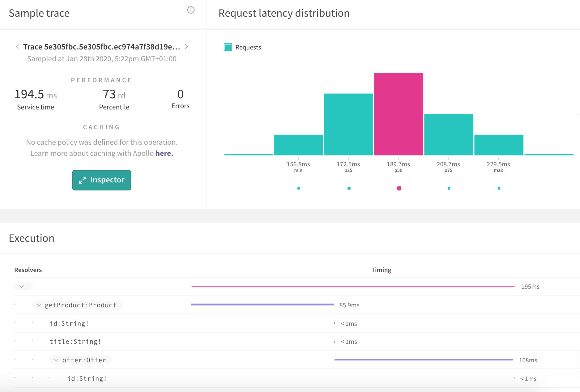This screenshot has width=580, height=392.
Task: Click the 195ms pink timing bar
Action: click(353, 286)
